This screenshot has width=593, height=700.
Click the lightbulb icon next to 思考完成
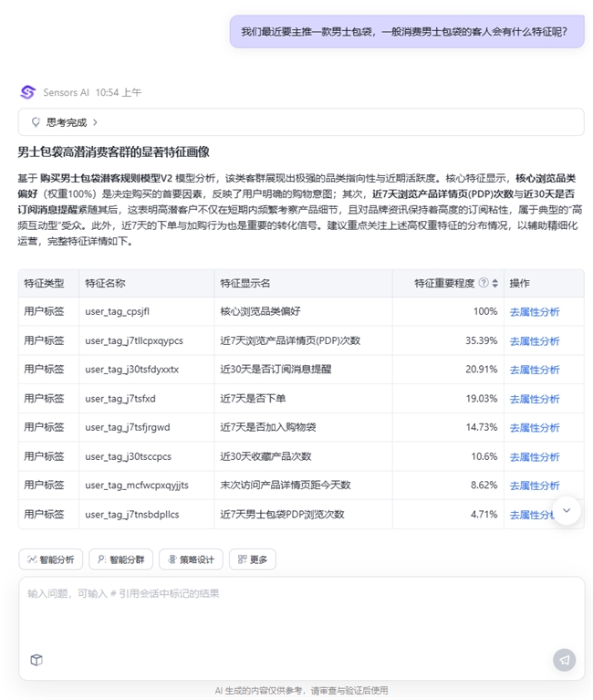36,122
